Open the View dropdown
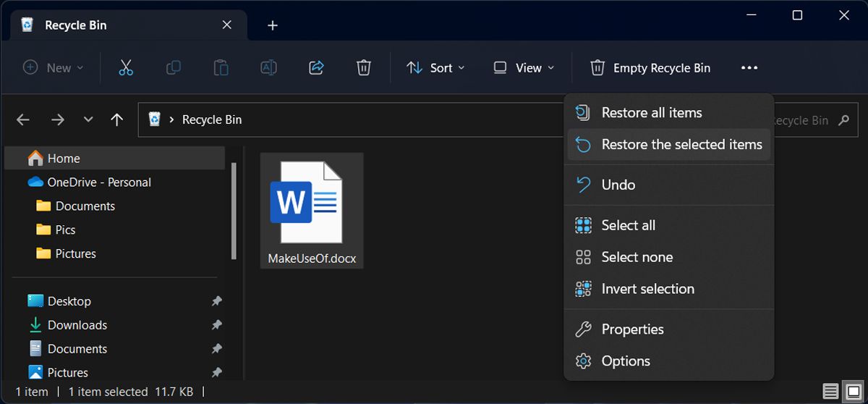The image size is (868, 404). click(x=524, y=67)
